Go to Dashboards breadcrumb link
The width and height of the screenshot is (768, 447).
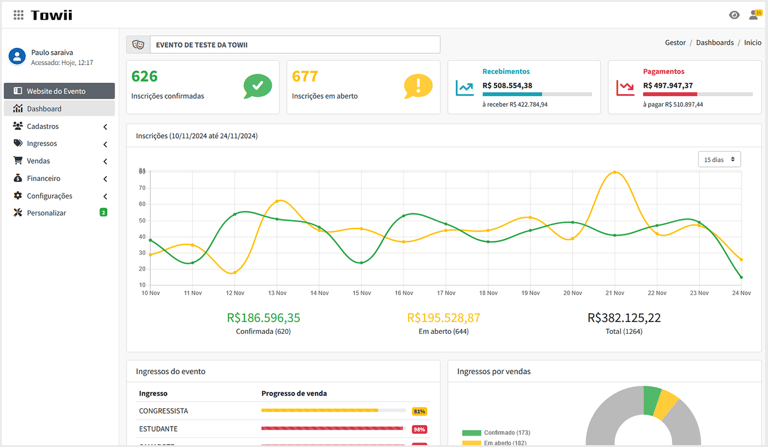715,43
